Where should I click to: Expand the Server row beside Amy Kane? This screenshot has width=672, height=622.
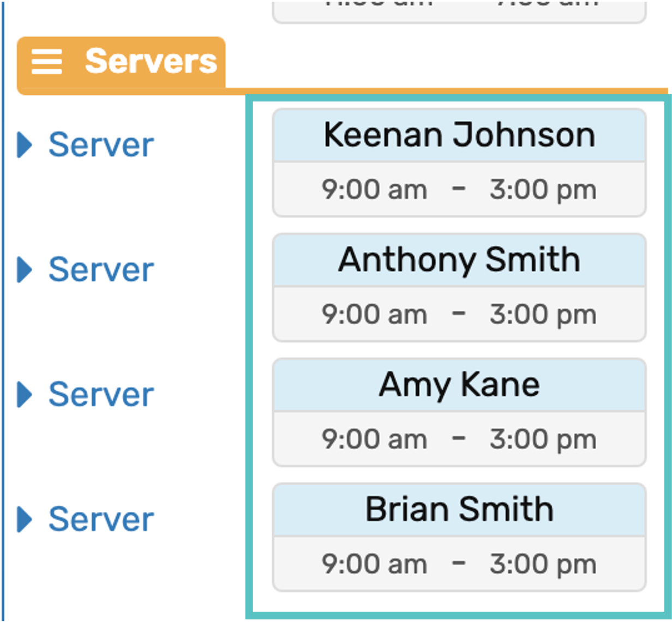(25, 395)
